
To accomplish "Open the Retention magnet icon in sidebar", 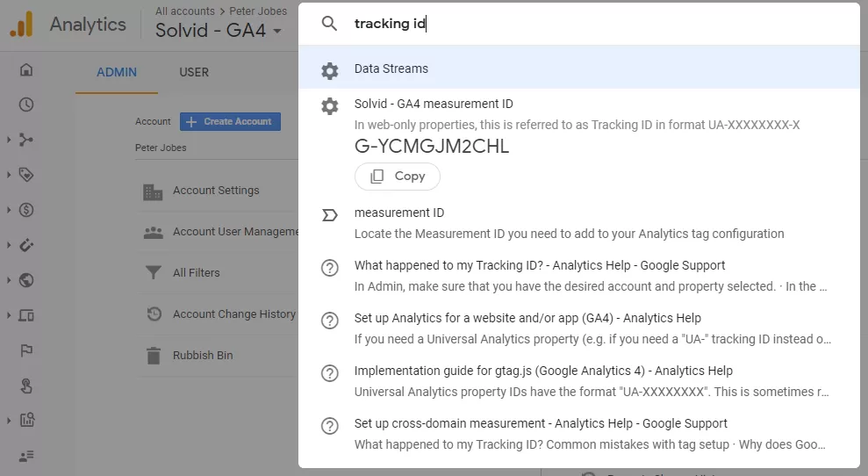I will pos(26,245).
